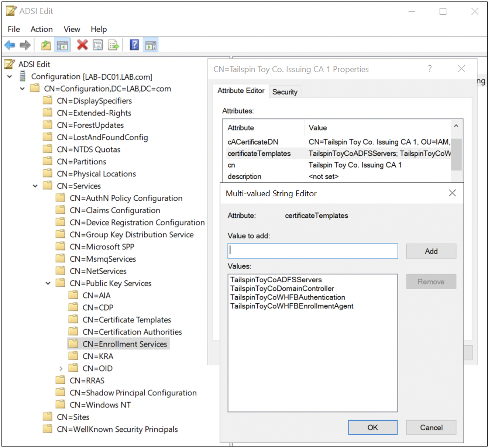Collapse the Configuration [LAB-DC01.LAB.com] node
The image size is (488, 448).
coord(10,76)
